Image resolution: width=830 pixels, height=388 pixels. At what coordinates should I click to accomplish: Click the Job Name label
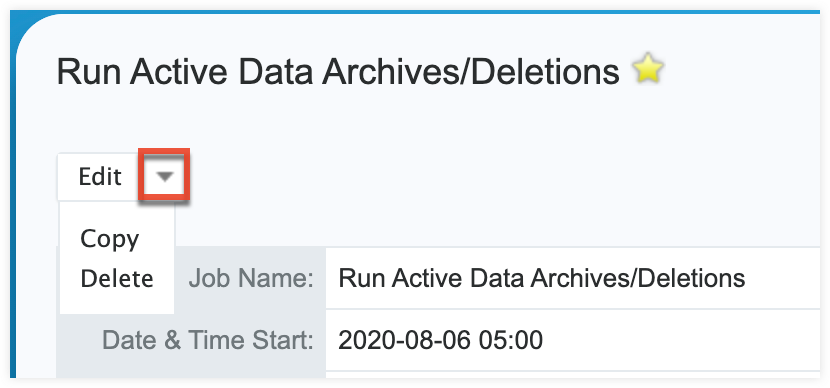click(x=251, y=278)
